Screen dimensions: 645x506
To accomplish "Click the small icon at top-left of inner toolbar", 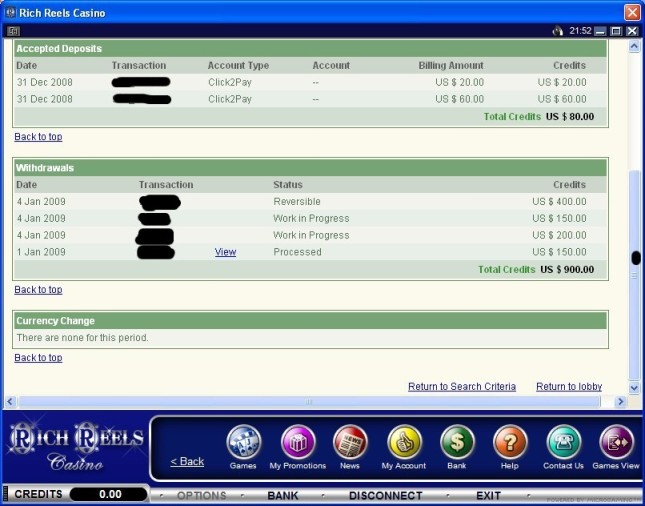I will pyautogui.click(x=14, y=31).
